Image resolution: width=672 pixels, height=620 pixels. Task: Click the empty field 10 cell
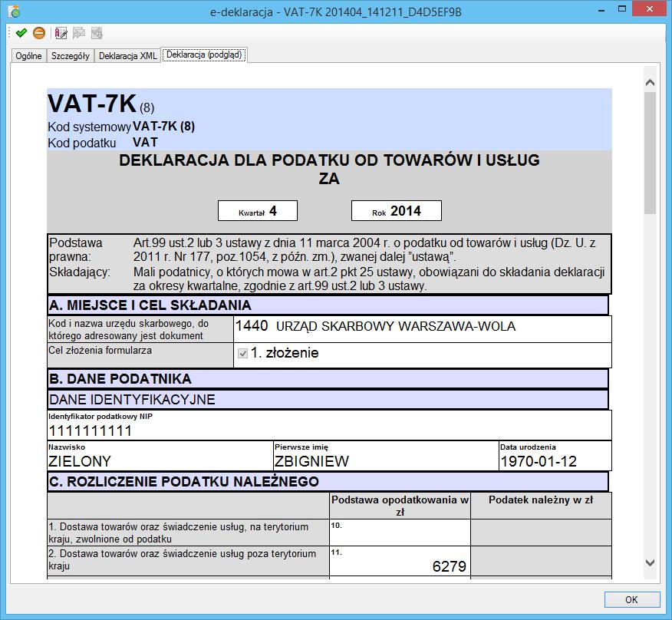click(x=400, y=533)
